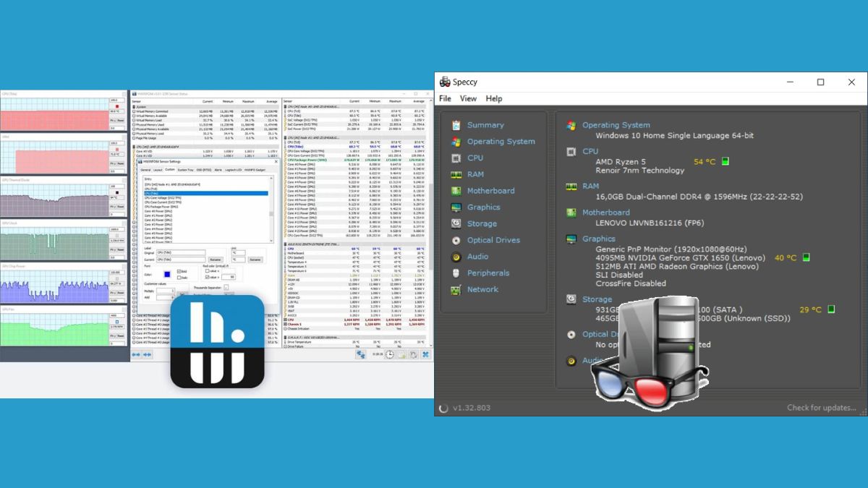Click the green temperature indicator next to 29 °C
This screenshot has width=868, height=488.
831,309
